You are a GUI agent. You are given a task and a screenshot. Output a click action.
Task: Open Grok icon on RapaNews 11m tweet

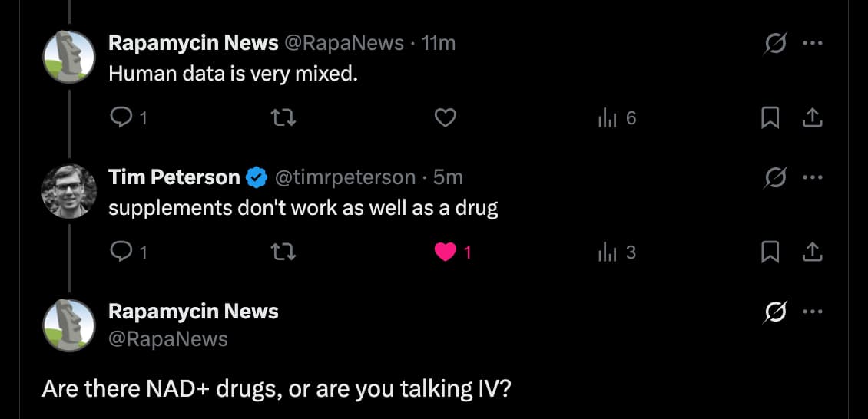point(774,44)
